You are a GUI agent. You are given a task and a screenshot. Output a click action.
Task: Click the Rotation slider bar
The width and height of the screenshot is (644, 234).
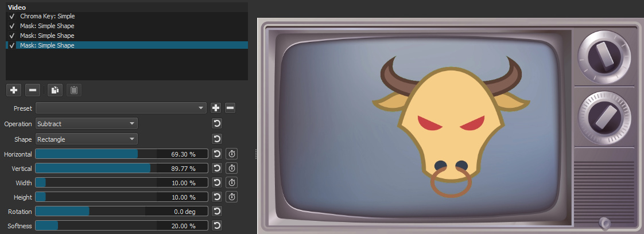click(x=122, y=212)
